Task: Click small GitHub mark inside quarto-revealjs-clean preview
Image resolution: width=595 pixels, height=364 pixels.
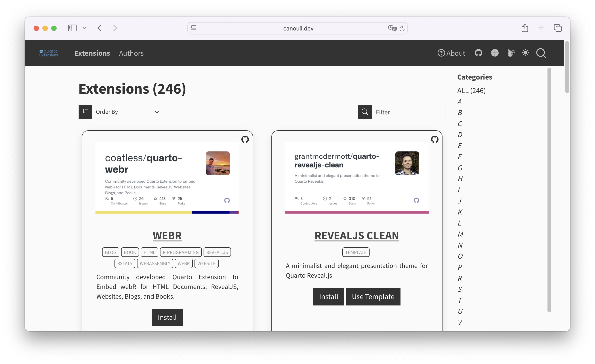Action: pos(416,200)
